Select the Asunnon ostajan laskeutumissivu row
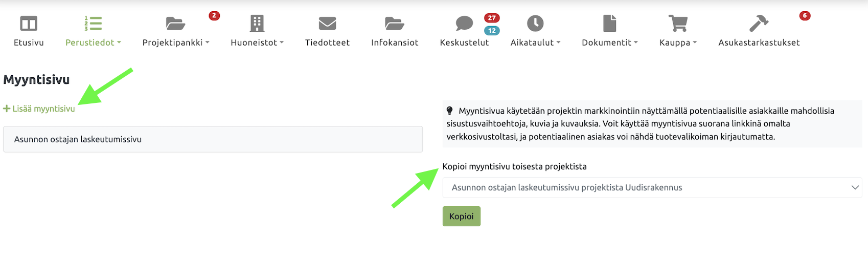 click(213, 139)
